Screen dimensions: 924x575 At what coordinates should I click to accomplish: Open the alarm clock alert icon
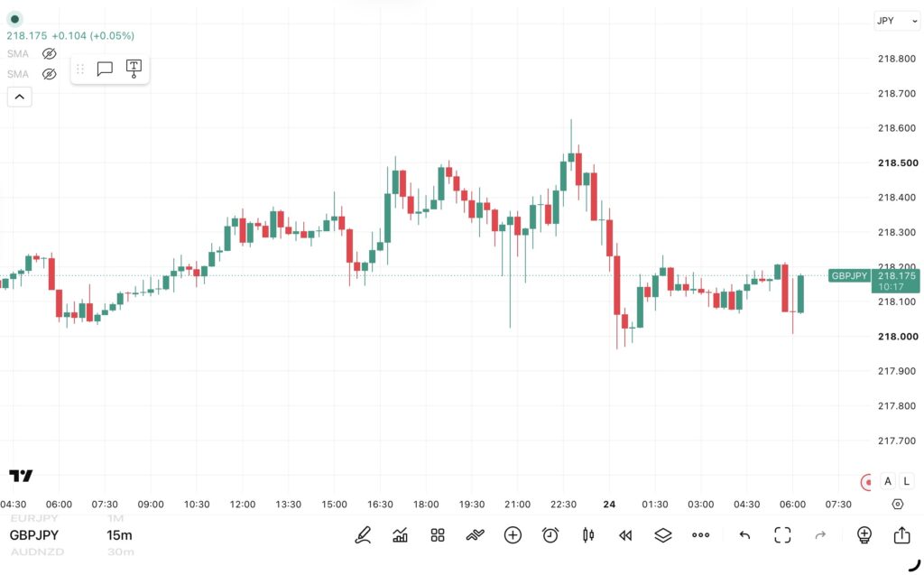tap(550, 535)
